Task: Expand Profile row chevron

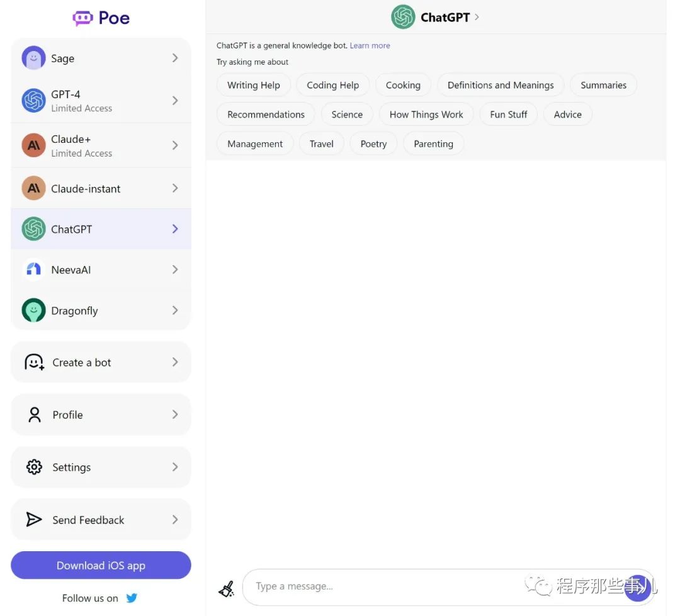Action: coord(175,415)
